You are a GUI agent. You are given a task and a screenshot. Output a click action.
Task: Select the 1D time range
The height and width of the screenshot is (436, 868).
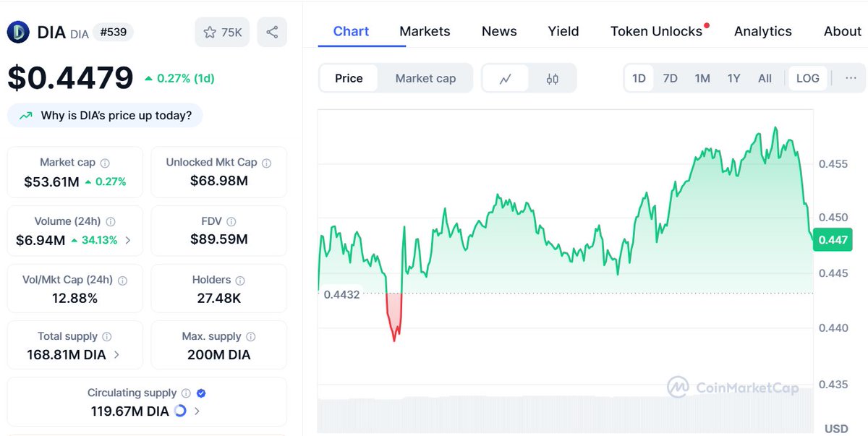(x=639, y=78)
